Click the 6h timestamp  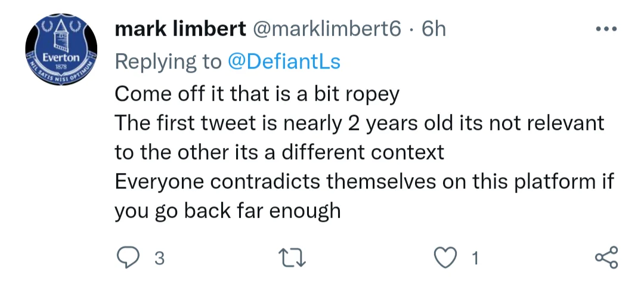coord(434,29)
